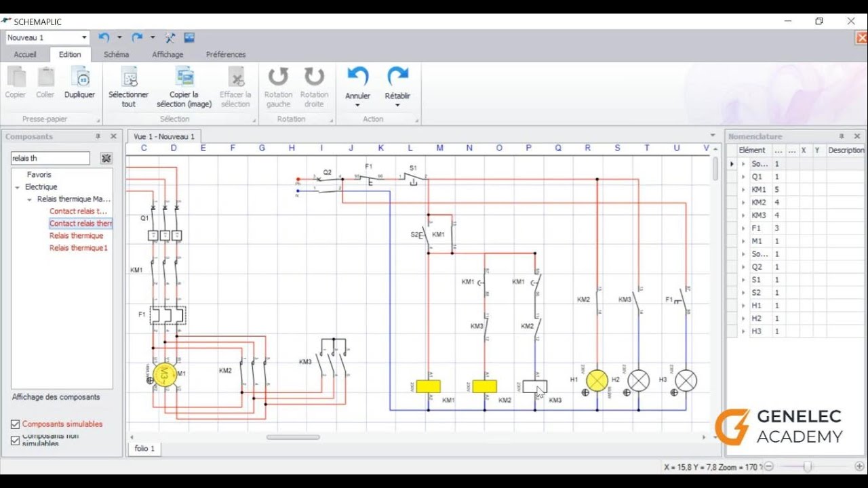Pin the Nomenclature panel

point(842,136)
